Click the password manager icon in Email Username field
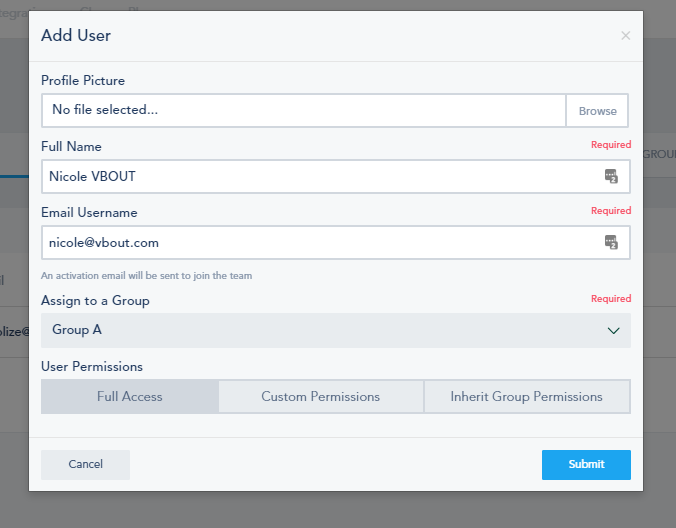Image resolution: width=676 pixels, height=528 pixels. click(x=611, y=242)
